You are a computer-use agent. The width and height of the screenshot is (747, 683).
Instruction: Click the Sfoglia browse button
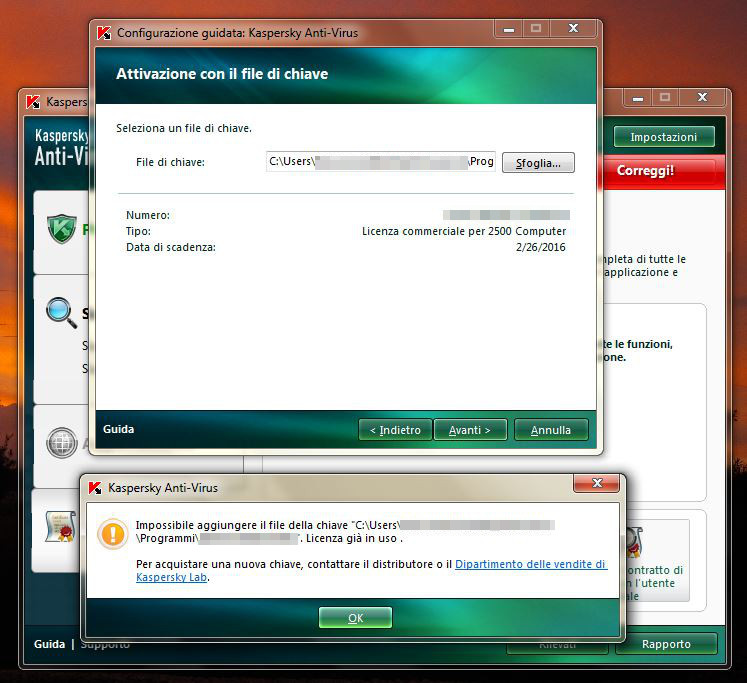coord(538,162)
